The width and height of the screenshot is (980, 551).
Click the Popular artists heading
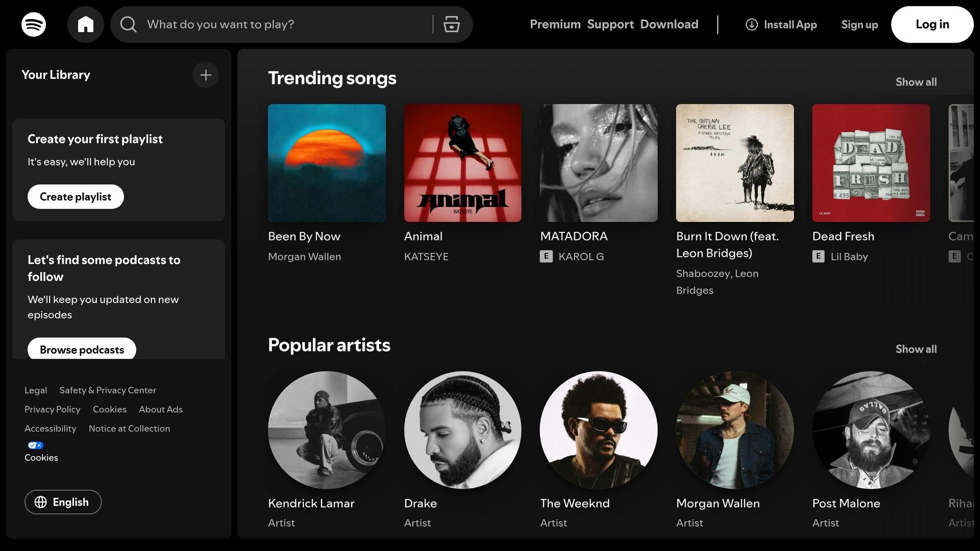coord(329,345)
